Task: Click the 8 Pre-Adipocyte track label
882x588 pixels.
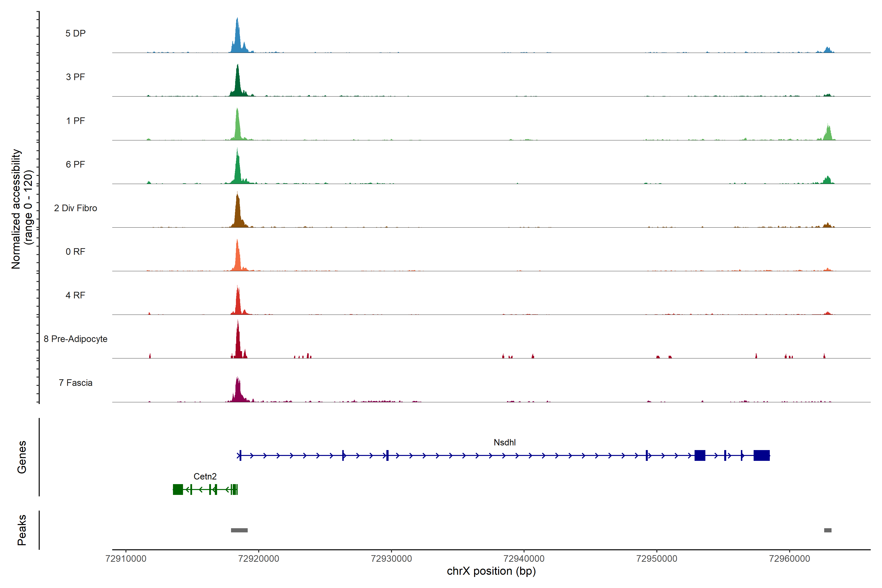Action: click(75, 339)
